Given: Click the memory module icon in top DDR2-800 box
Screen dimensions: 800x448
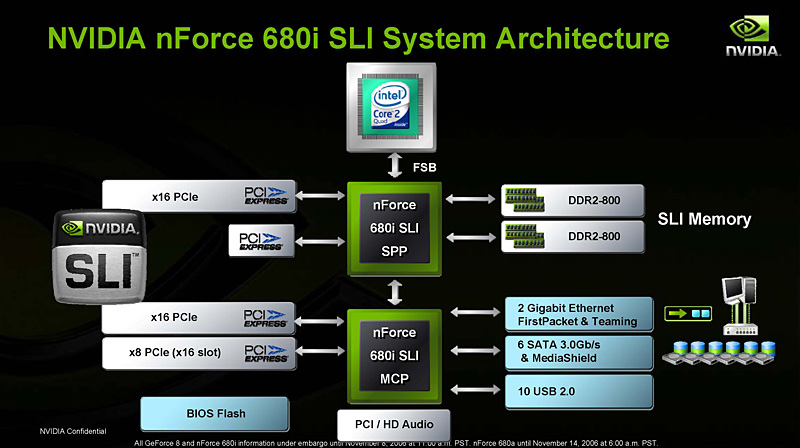Looking at the screenshot, I should coord(524,200).
